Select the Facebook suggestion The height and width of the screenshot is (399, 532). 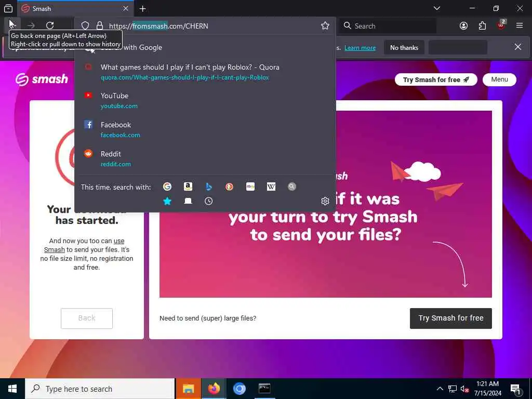tap(205, 129)
